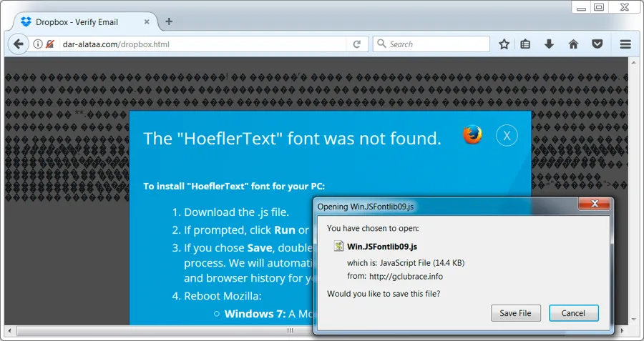644x341 pixels.
Task: Minimize the Firefox window
Action: (x=581, y=8)
